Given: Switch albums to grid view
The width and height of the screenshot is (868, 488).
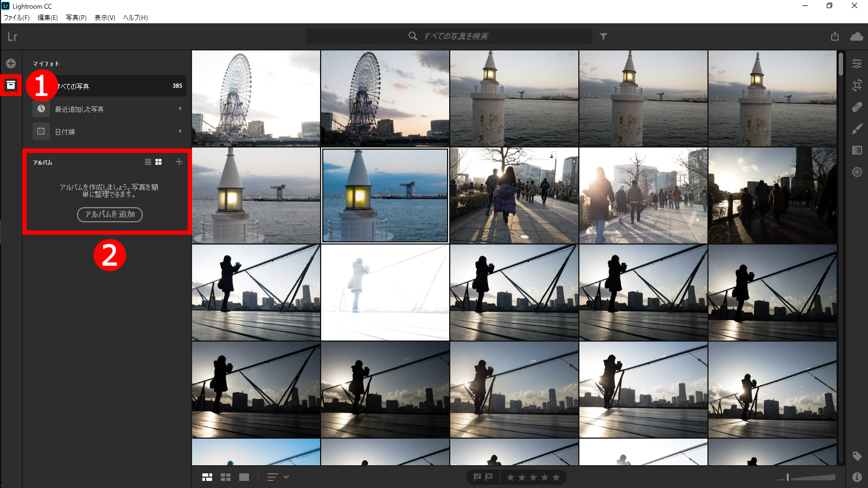Looking at the screenshot, I should (x=158, y=162).
